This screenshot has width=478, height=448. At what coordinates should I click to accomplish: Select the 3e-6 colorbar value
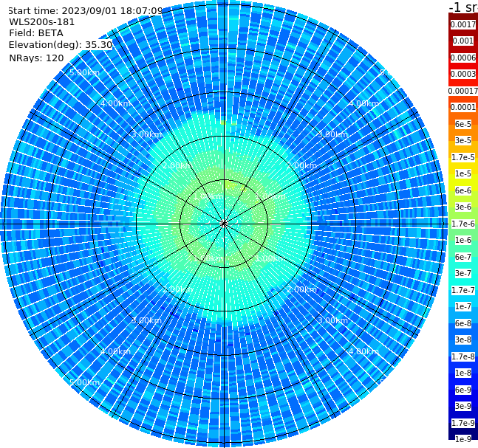point(463,207)
